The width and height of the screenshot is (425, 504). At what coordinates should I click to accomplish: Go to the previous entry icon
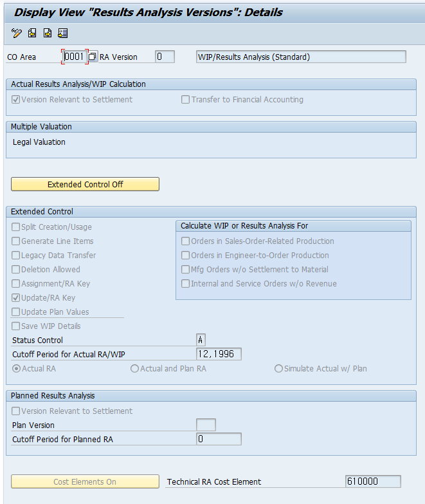[32, 33]
